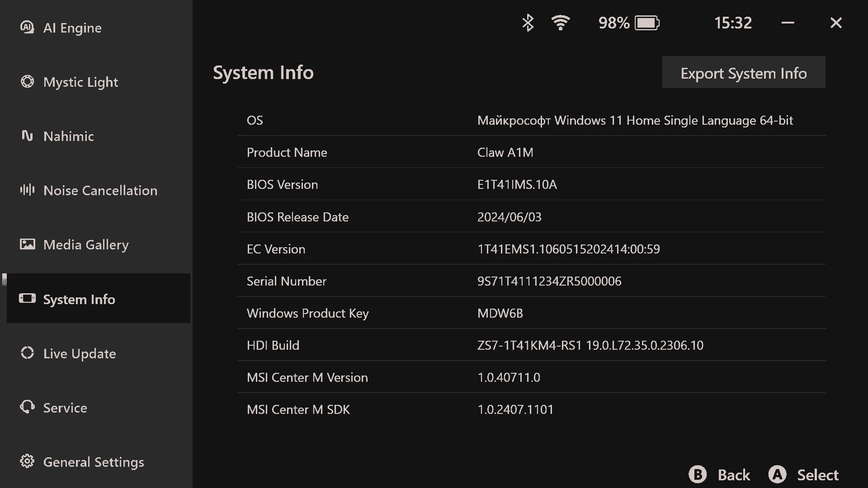This screenshot has height=488, width=868.
Task: Open the Mystic Light section label
Action: pos(80,82)
